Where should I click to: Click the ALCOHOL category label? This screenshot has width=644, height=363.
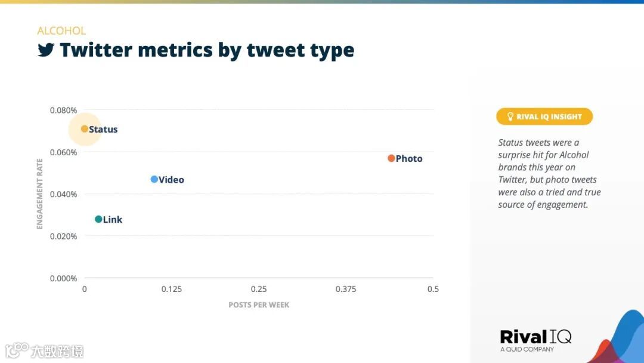point(61,31)
